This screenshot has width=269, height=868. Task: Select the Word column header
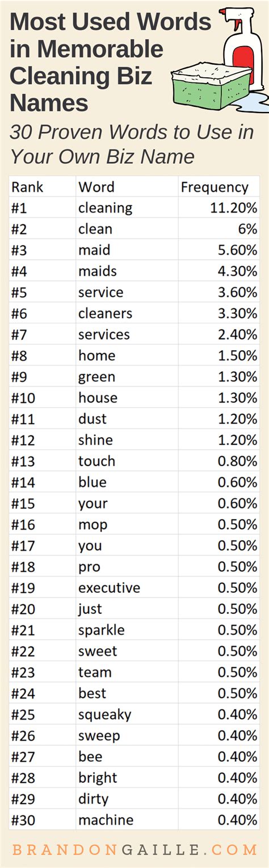(96, 187)
